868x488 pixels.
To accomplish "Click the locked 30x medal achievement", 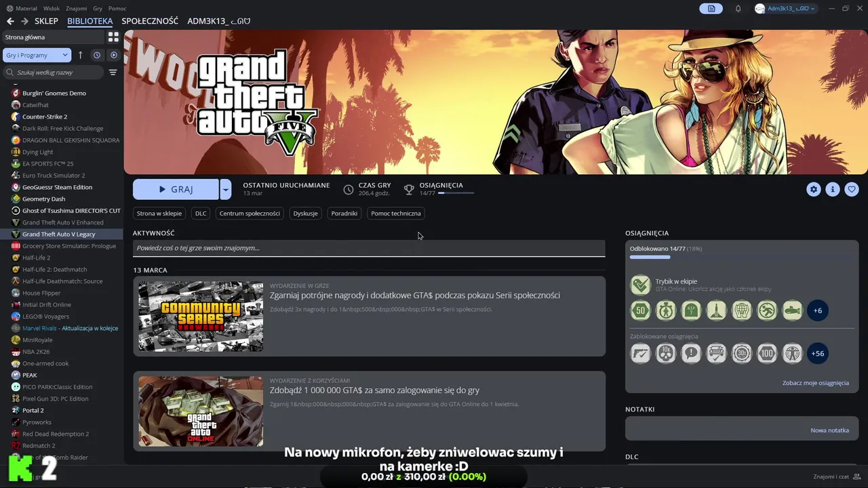I will pos(742,353).
